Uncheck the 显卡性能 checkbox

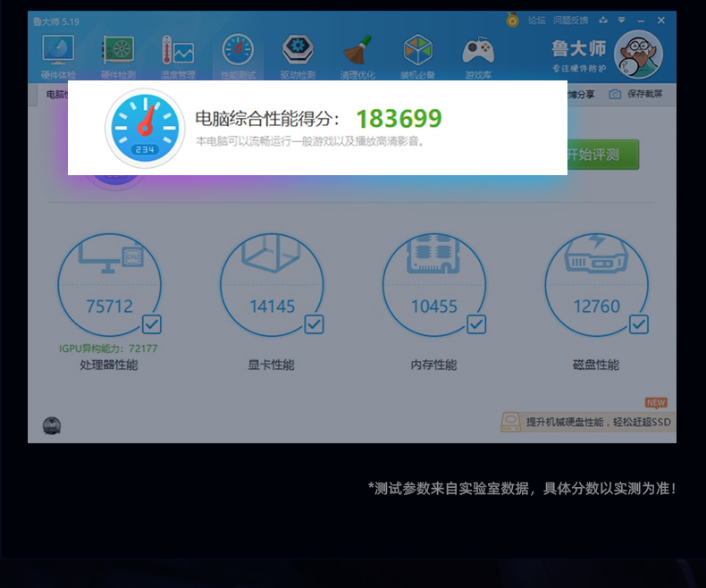pos(314,324)
